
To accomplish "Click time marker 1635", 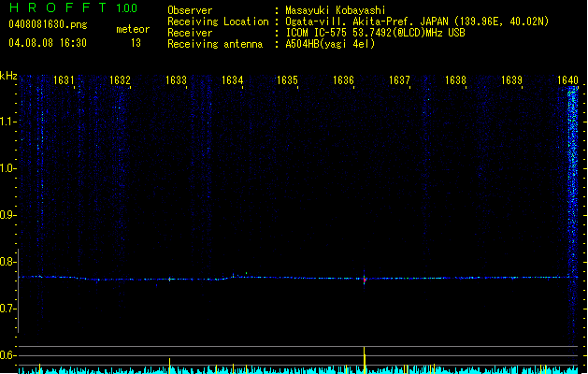I will pyautogui.click(x=287, y=80).
